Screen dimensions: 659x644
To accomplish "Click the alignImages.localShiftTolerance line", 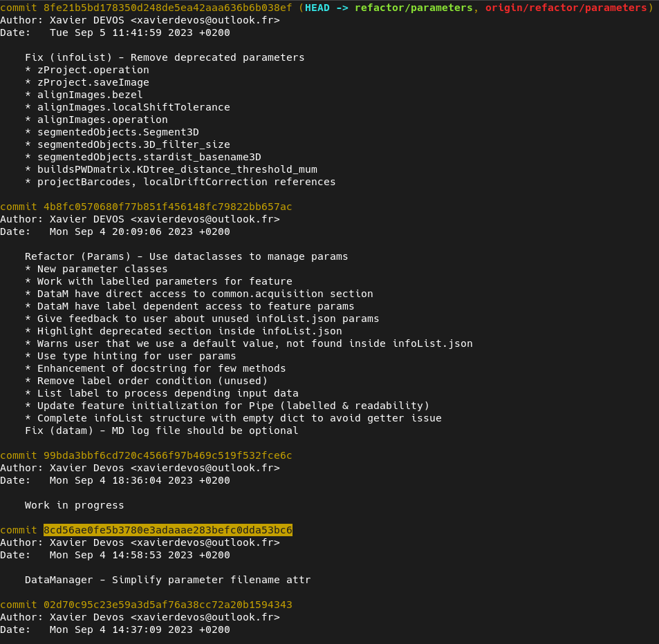I will tap(127, 107).
